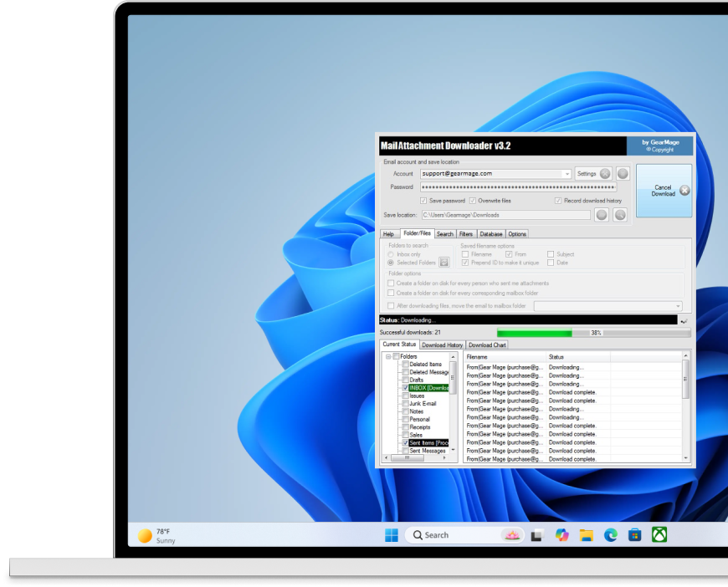Viewport: 728px width, 587px height.
Task: Click the green download progress bar
Action: click(x=535, y=333)
